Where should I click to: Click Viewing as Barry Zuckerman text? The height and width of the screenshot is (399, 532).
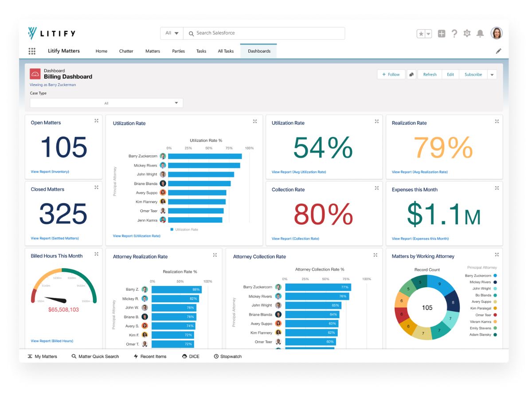click(53, 85)
